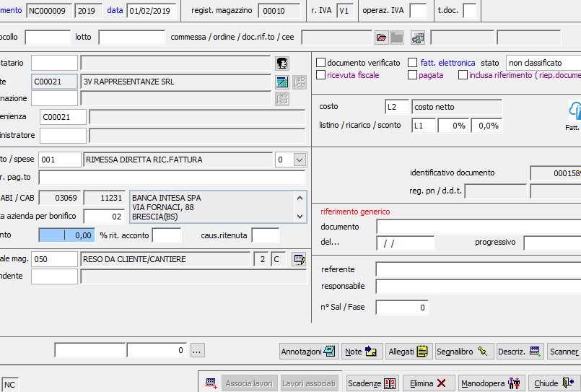Launch Scanner
Screen dimensions: 581x392
pos(564,352)
